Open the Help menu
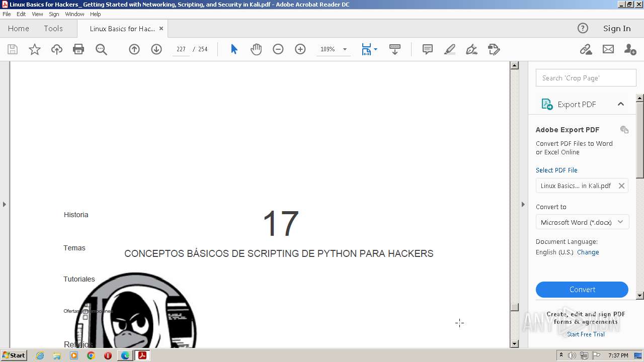644x362 pixels. pos(96,14)
